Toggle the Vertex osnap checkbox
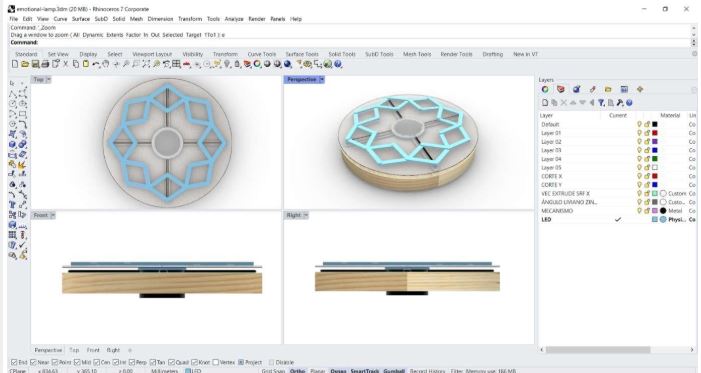Image resolution: width=701 pixels, height=373 pixels. [x=216, y=362]
